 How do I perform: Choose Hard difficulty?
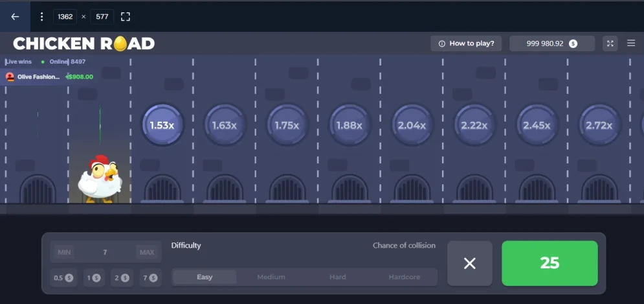[338, 277]
